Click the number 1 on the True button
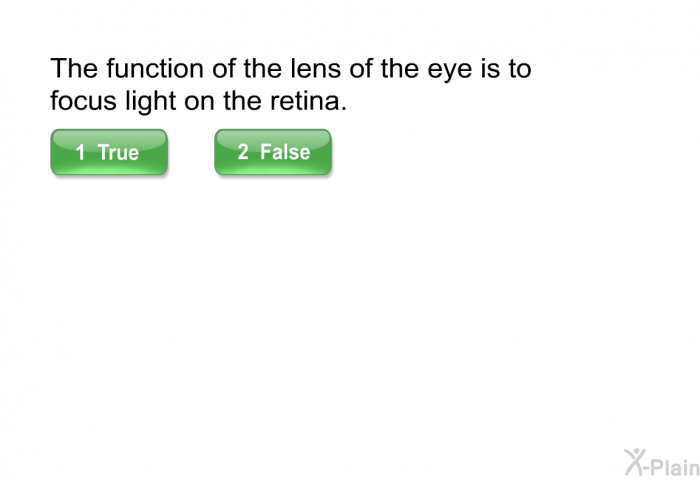 [x=80, y=153]
